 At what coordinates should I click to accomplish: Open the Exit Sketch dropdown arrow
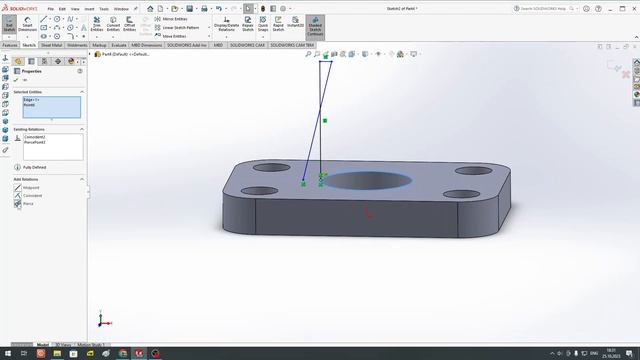pos(9,37)
